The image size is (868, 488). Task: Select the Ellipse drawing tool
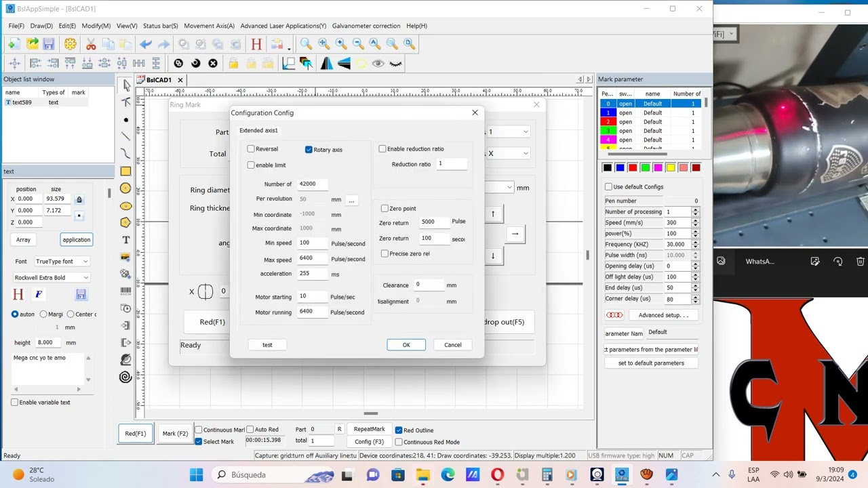(125, 205)
